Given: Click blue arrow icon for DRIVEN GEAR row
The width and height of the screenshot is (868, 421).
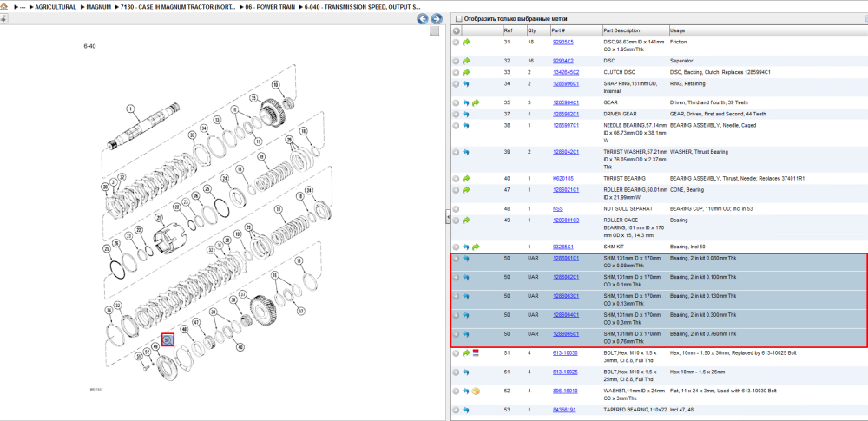Looking at the screenshot, I should pos(466,114).
